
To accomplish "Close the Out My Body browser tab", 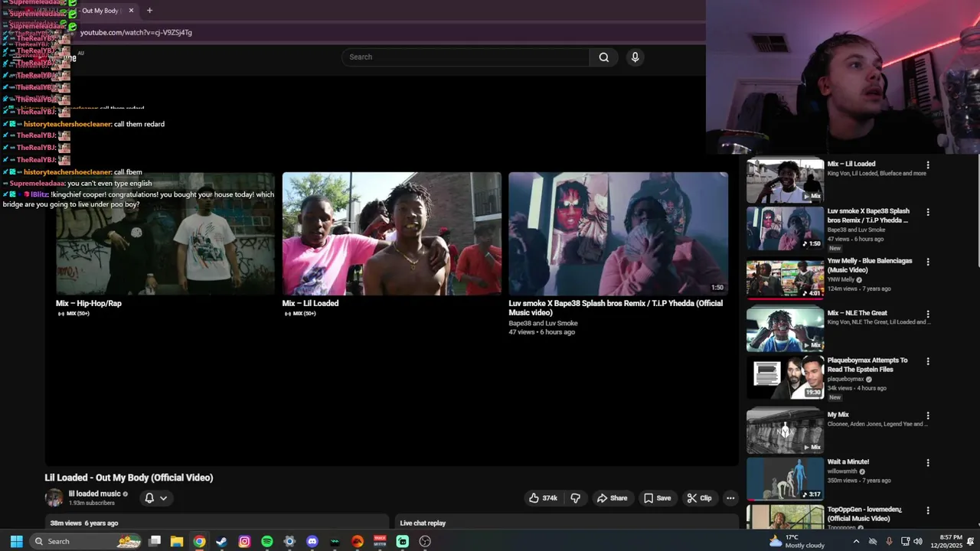I will [131, 11].
